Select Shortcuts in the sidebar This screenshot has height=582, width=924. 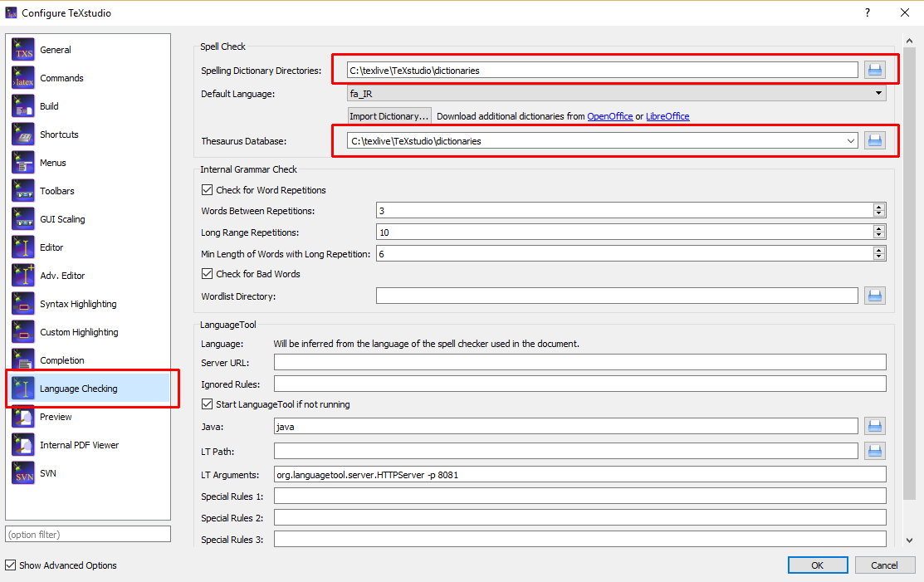pyautogui.click(x=59, y=134)
